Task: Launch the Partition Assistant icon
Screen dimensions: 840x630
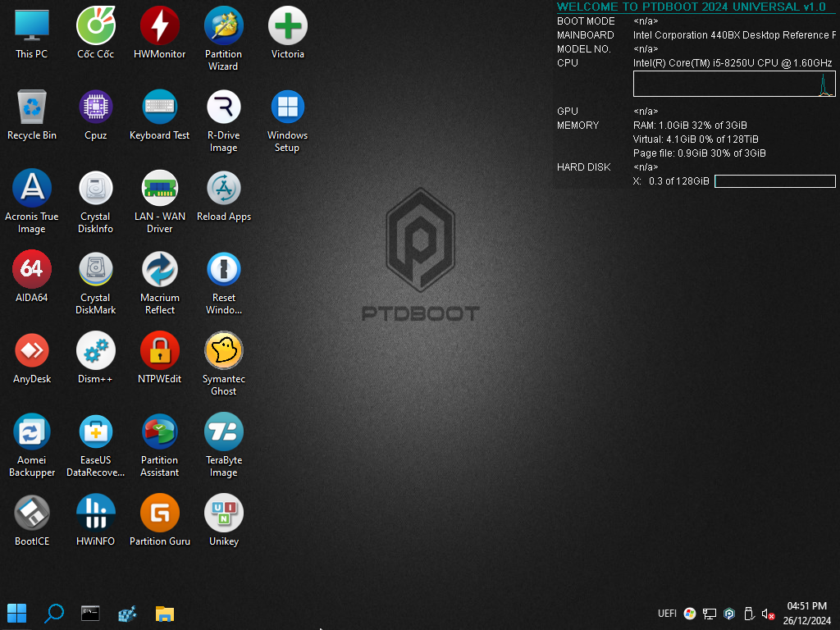Action: (x=160, y=445)
